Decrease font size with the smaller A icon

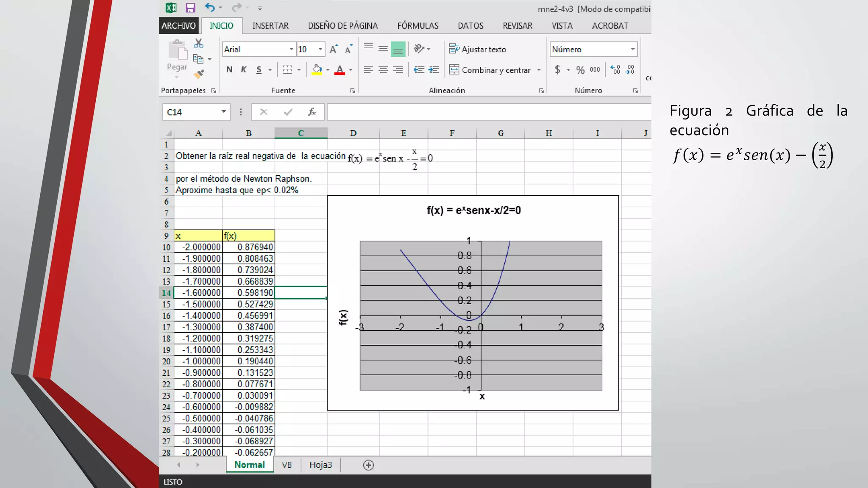(348, 49)
